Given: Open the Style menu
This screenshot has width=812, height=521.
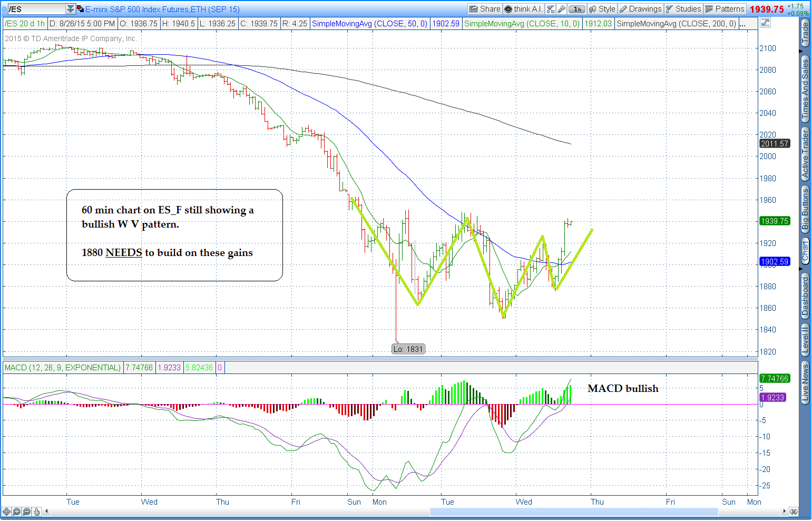Looking at the screenshot, I should click(602, 9).
